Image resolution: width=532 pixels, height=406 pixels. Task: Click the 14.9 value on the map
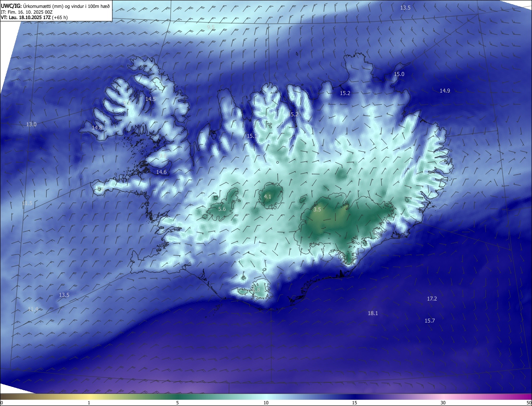pyautogui.click(x=445, y=90)
